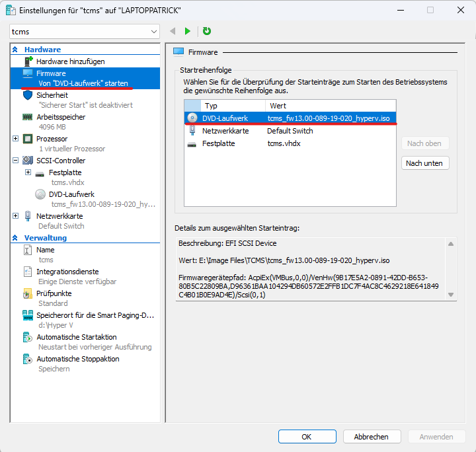
Task: Expand the Festplatte tree node
Action: [x=28, y=172]
